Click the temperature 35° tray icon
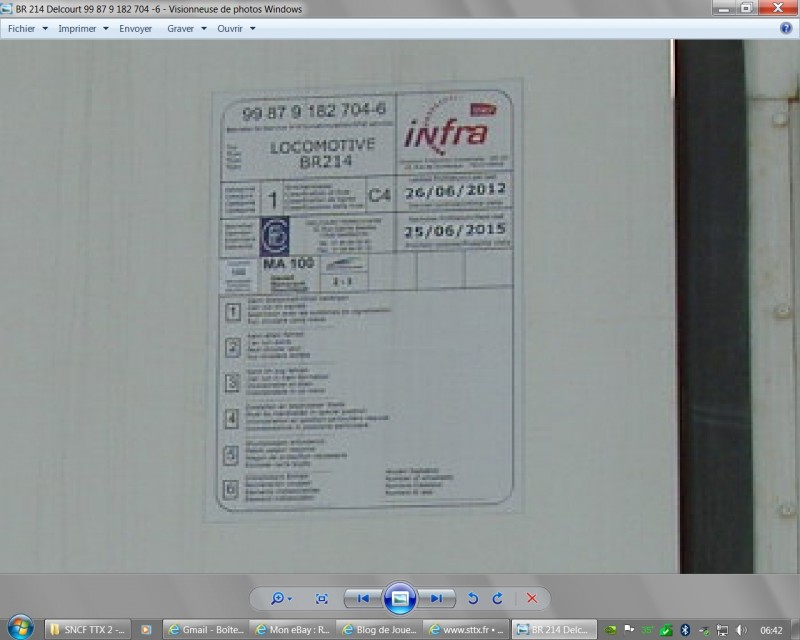The height and width of the screenshot is (640, 800). (647, 630)
